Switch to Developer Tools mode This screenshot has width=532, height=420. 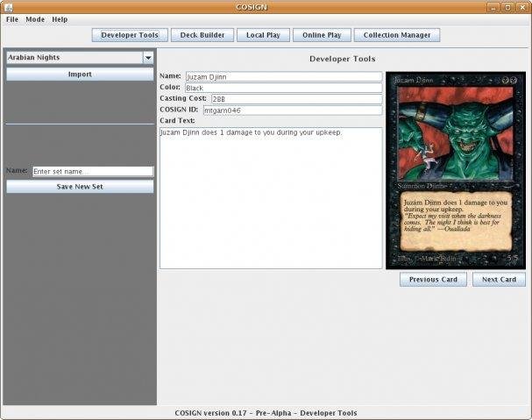pos(130,35)
